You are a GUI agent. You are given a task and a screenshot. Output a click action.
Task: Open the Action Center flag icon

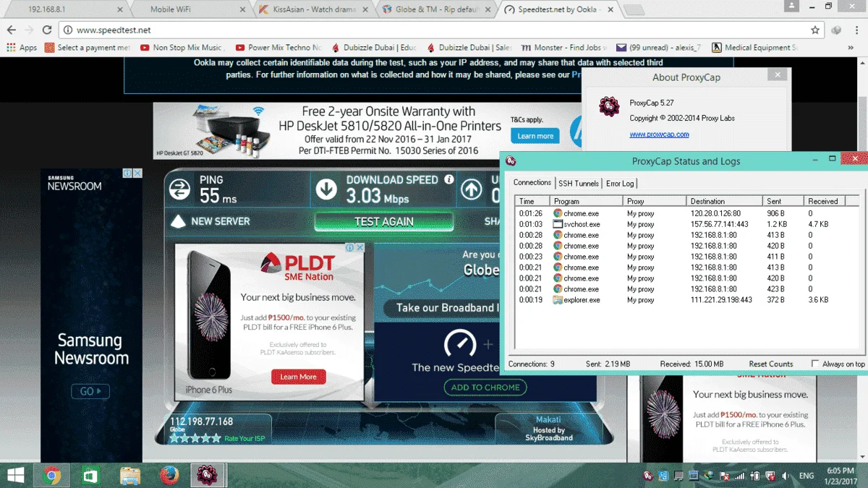725,476
